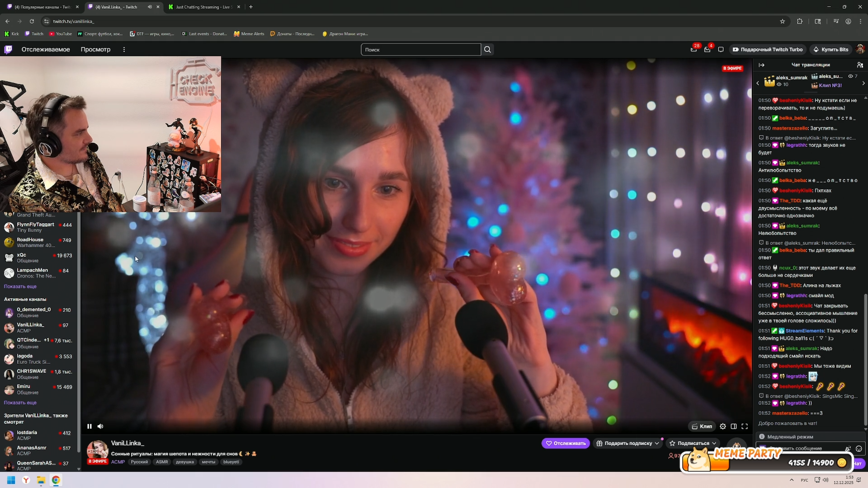Screen dimensions: 868x488
Task: Mute the stream volume
Action: [100, 426]
